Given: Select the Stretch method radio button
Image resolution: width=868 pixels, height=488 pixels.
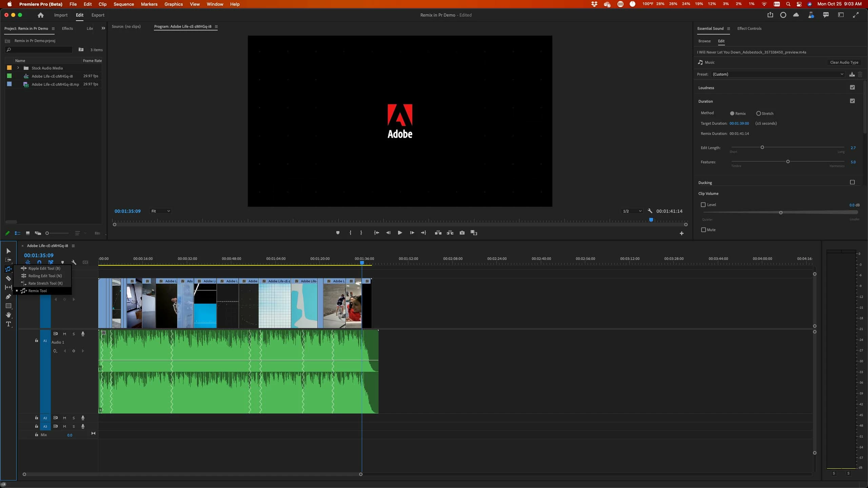Looking at the screenshot, I should [x=758, y=114].
